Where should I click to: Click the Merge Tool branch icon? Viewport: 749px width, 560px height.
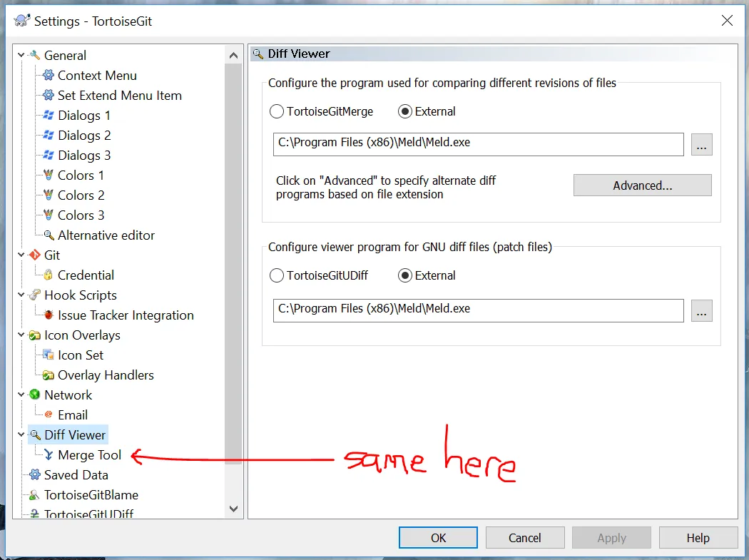pyautogui.click(x=49, y=455)
